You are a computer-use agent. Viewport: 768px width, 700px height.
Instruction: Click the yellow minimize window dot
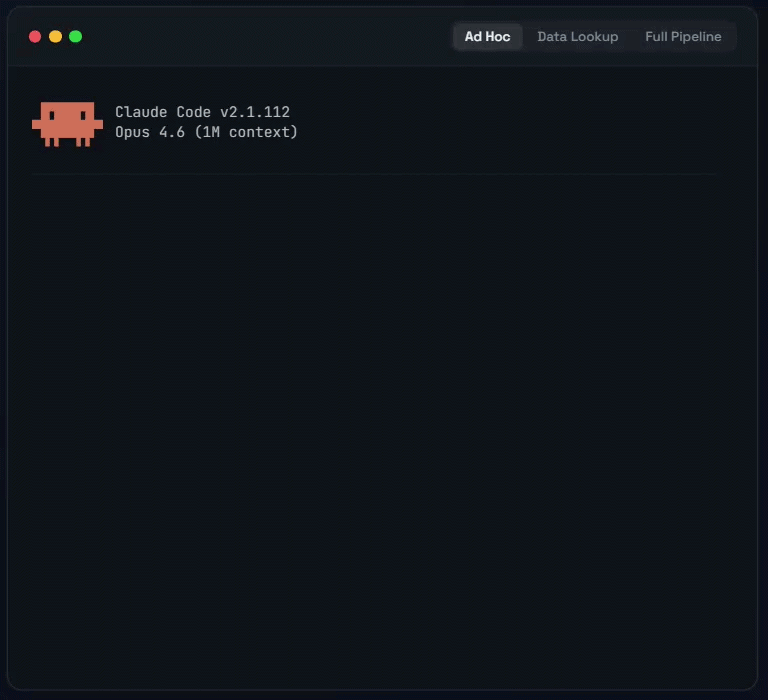pos(55,37)
